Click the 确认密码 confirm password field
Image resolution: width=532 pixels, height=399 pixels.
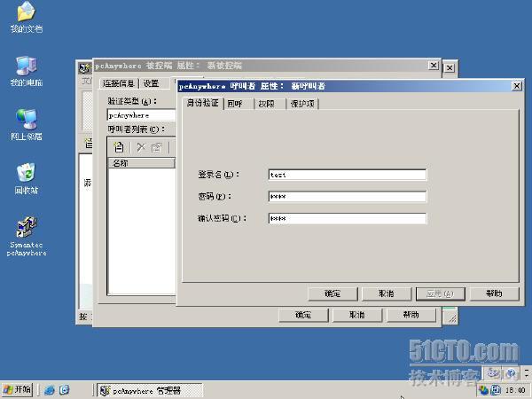point(347,218)
